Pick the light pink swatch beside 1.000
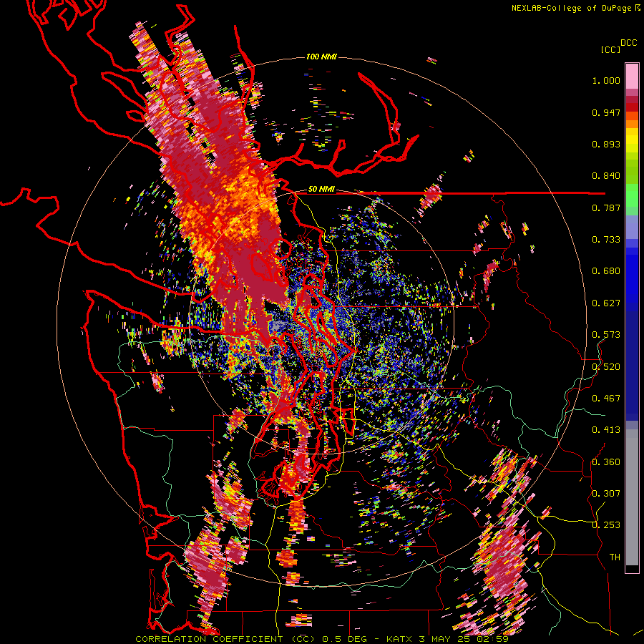 [632, 76]
